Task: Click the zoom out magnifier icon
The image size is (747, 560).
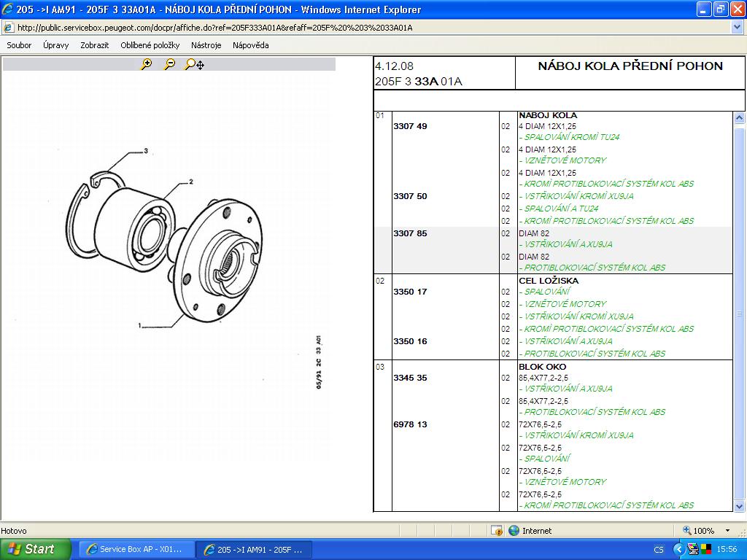Action: click(169, 64)
